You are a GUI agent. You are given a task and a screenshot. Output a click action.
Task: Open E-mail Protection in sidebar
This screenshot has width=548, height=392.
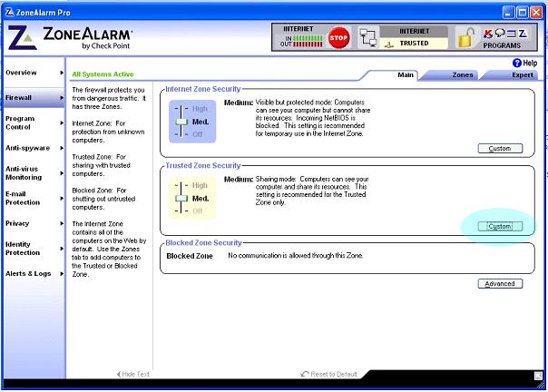[23, 199]
